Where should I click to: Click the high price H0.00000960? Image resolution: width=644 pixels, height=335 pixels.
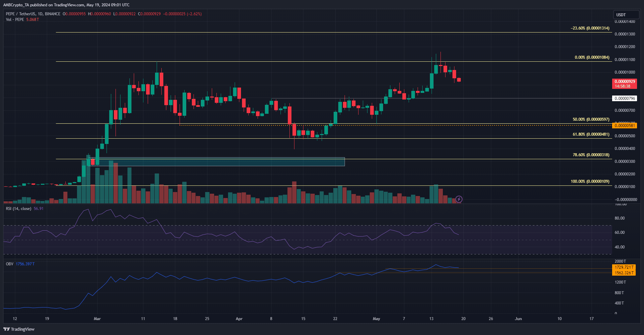[99, 14]
